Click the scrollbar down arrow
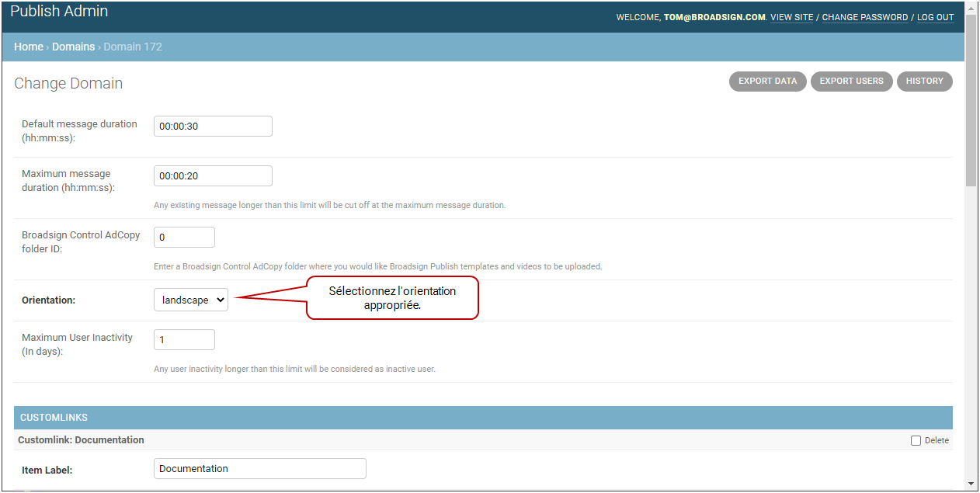 (x=971, y=484)
